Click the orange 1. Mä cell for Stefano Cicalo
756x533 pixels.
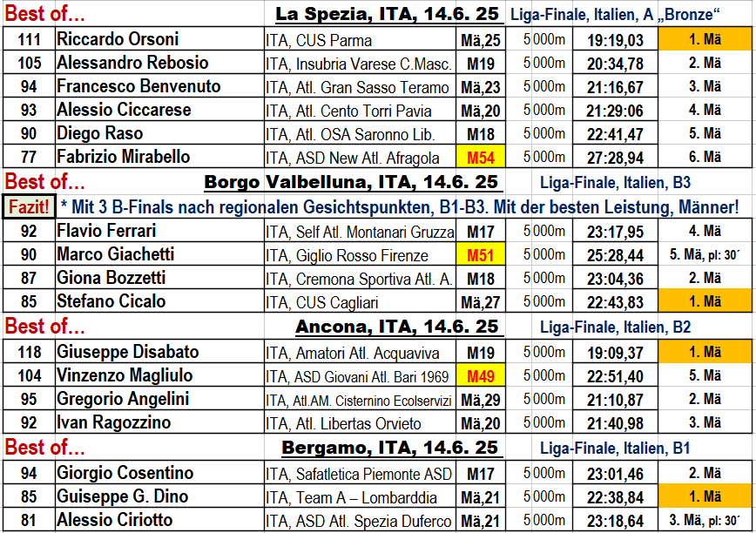click(x=705, y=301)
